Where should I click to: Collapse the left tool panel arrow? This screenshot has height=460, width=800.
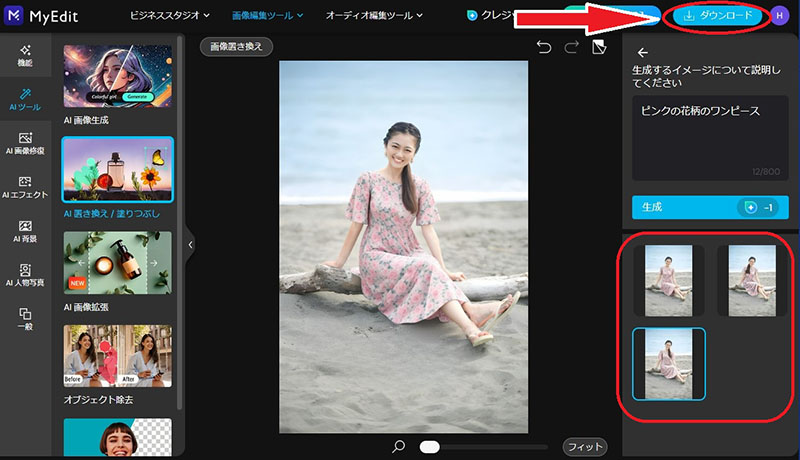click(190, 243)
